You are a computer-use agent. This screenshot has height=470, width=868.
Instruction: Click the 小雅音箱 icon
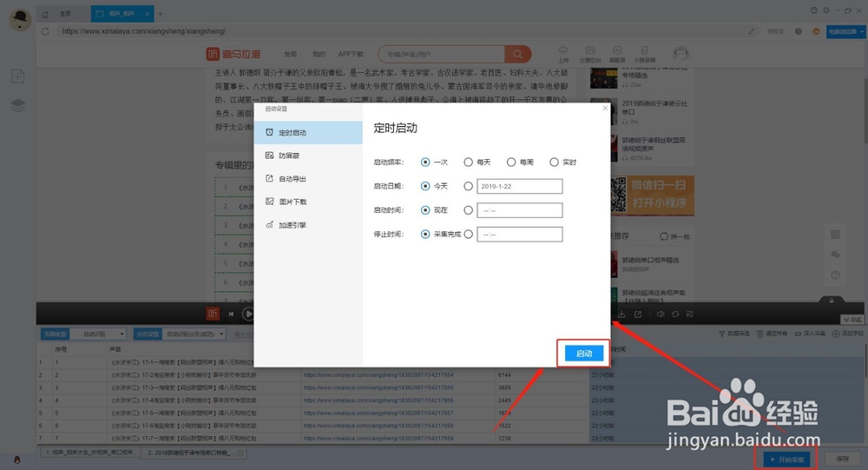(x=644, y=54)
